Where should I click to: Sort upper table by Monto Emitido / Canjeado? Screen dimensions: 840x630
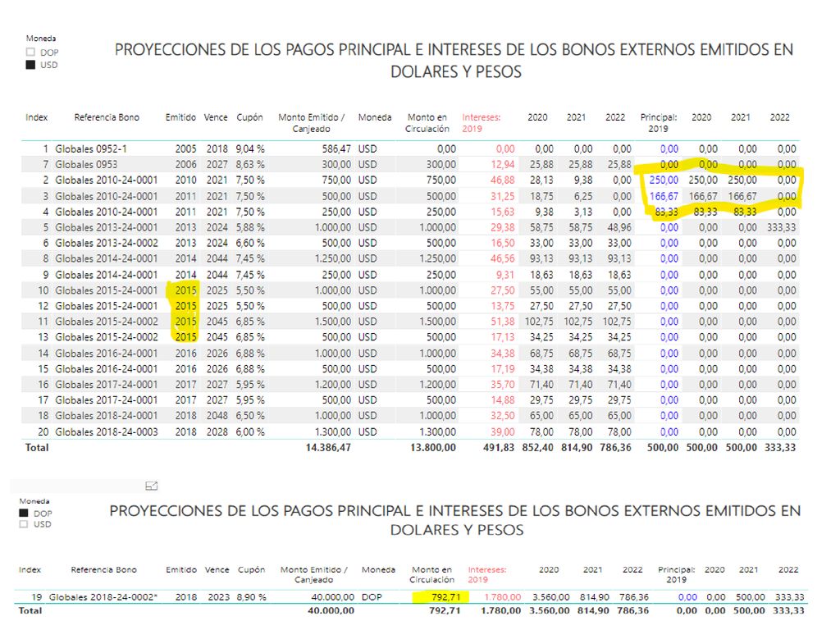(311, 123)
